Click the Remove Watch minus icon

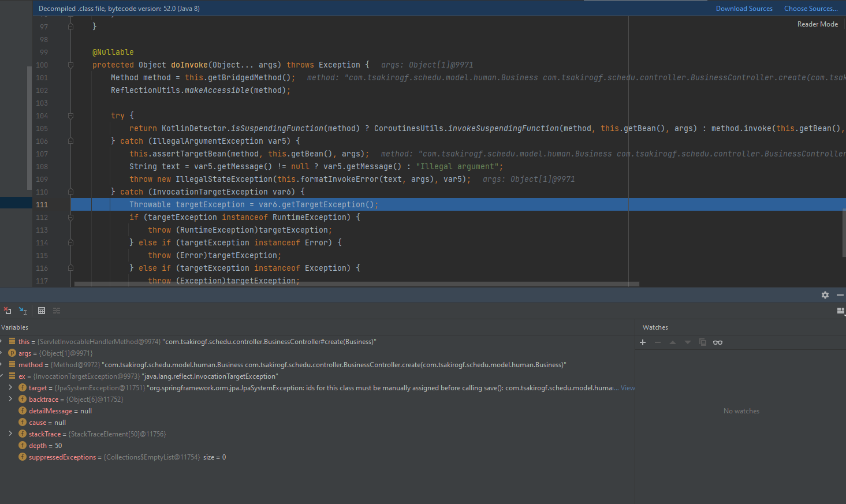(658, 342)
